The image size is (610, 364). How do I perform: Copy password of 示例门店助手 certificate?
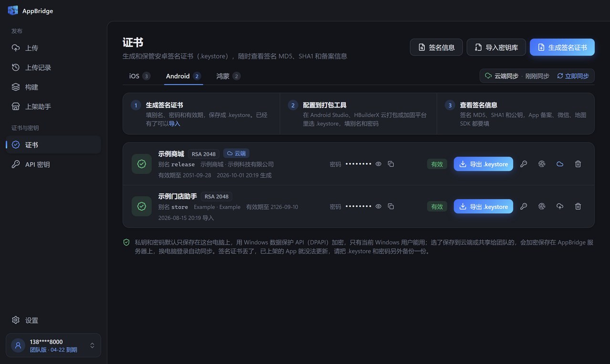[x=391, y=206]
